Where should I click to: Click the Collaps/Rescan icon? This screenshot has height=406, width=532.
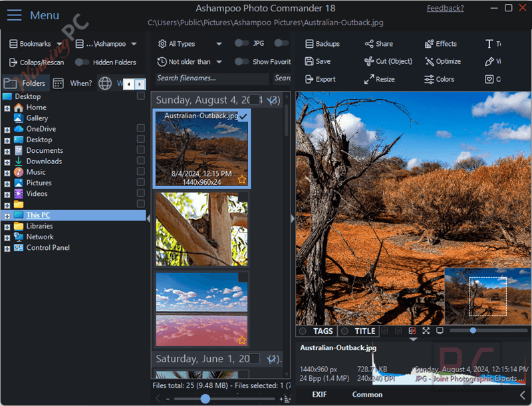13,62
